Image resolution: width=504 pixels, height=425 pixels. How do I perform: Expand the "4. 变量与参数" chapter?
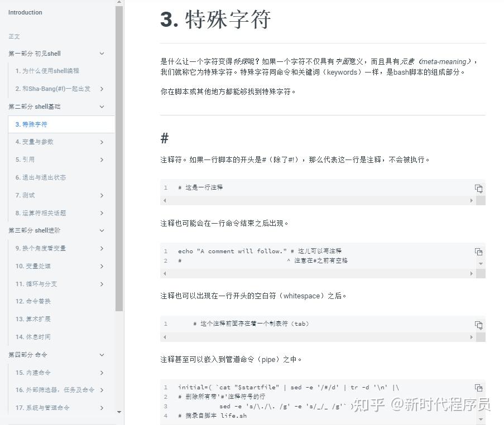(102, 142)
